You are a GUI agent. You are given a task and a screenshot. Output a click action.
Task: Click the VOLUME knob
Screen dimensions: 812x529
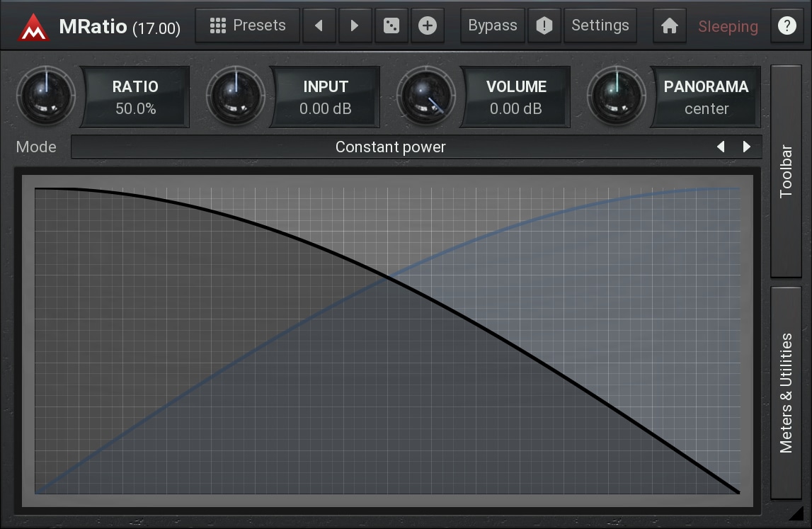coord(426,96)
